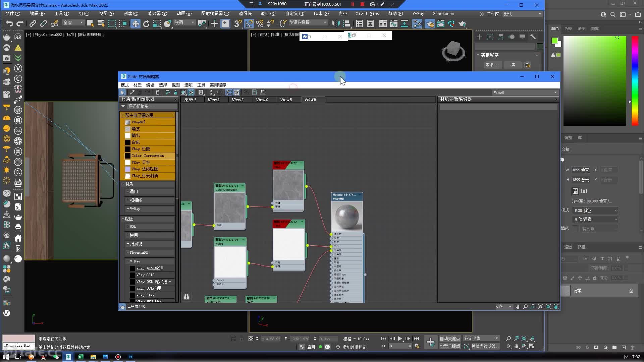This screenshot has width=644, height=362.
Task: Open the 渲染(R) menu in 3ds Max
Action: click(x=268, y=14)
